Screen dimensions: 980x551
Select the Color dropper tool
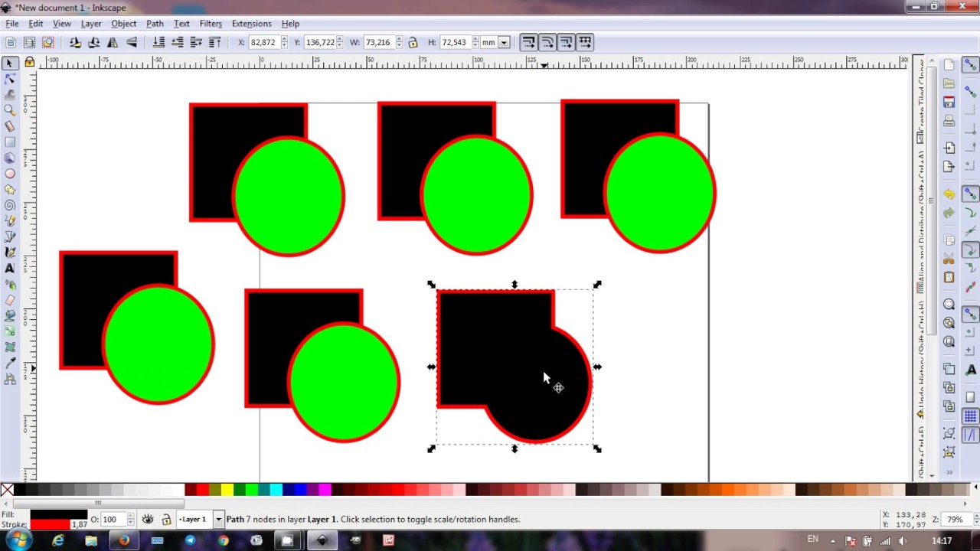10,363
